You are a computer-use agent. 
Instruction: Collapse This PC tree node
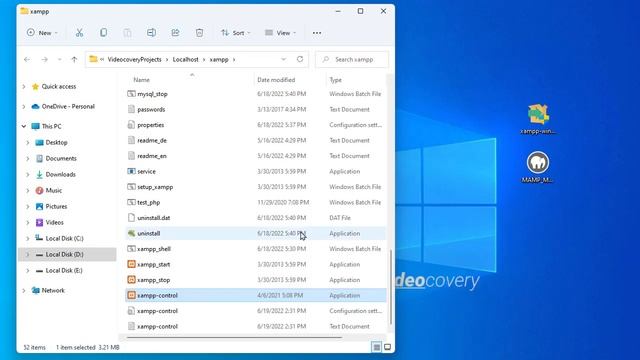coord(24,127)
